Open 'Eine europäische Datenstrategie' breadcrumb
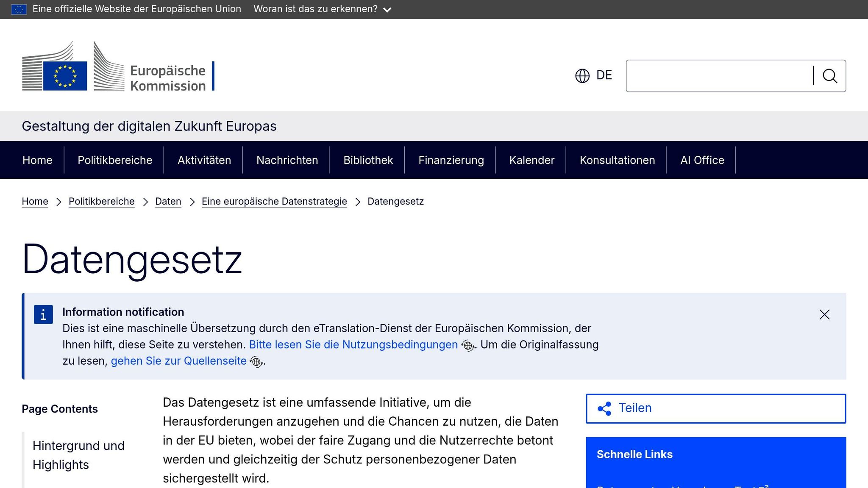 [274, 201]
